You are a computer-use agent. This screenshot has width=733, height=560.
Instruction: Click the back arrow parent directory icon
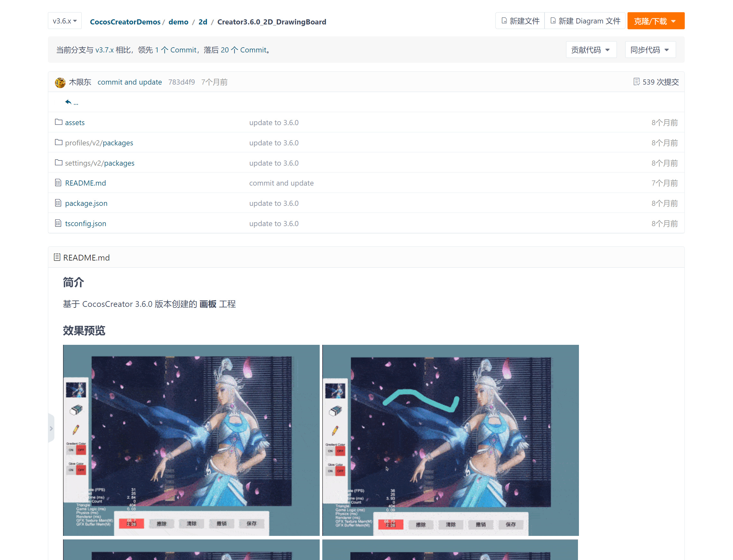coord(68,102)
